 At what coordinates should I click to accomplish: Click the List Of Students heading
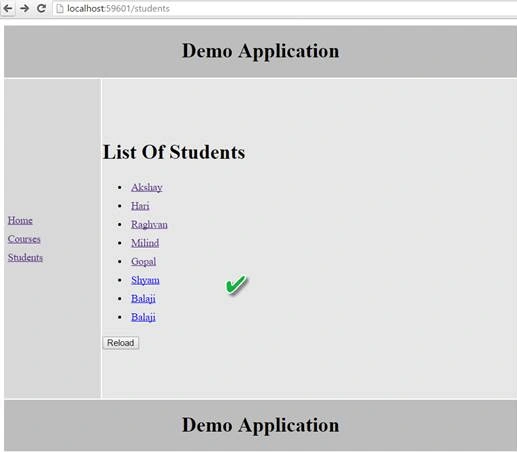(174, 152)
